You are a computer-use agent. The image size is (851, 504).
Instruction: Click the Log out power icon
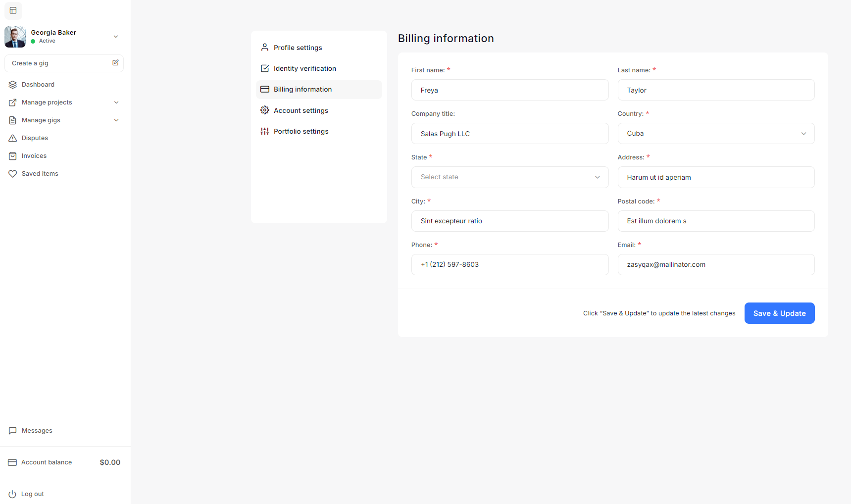pyautogui.click(x=12, y=494)
